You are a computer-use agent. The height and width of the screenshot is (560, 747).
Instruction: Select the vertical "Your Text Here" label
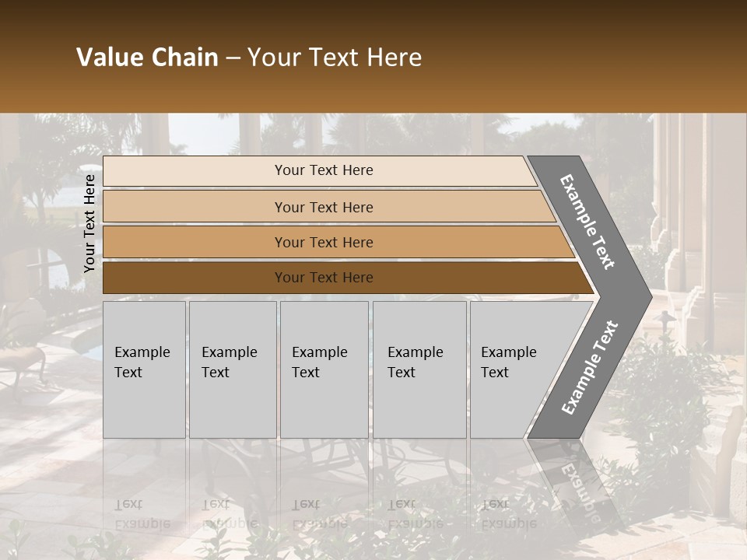(90, 223)
